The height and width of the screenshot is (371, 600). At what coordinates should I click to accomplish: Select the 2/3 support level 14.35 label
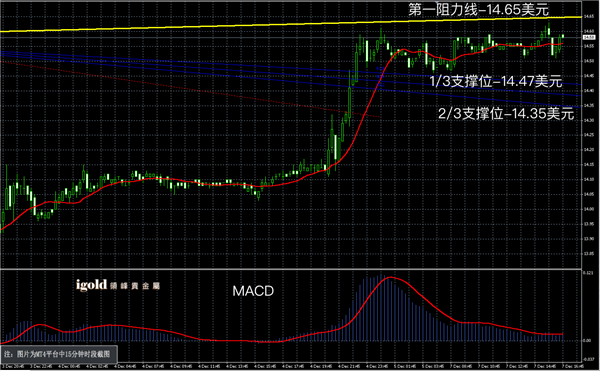[x=506, y=113]
